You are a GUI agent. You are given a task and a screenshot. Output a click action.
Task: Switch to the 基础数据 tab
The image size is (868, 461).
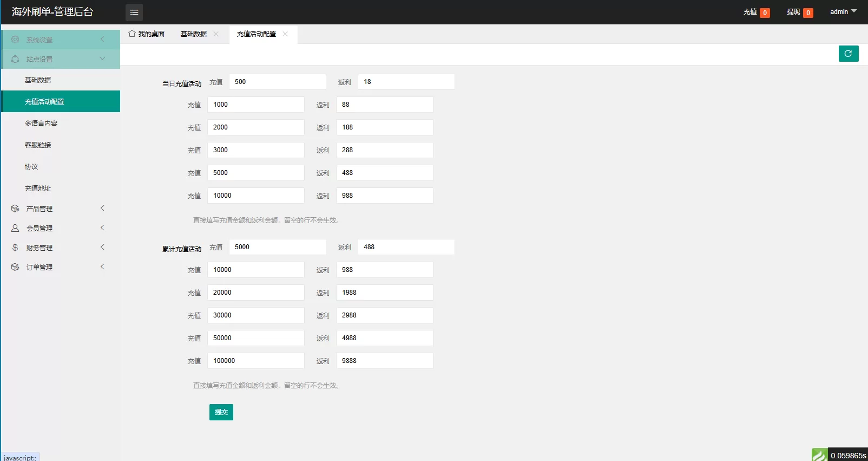click(194, 34)
